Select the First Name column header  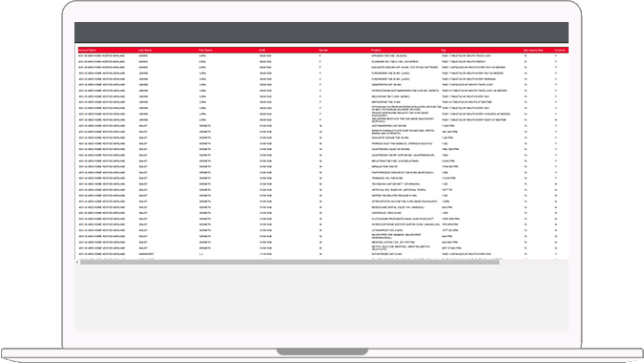(205, 51)
